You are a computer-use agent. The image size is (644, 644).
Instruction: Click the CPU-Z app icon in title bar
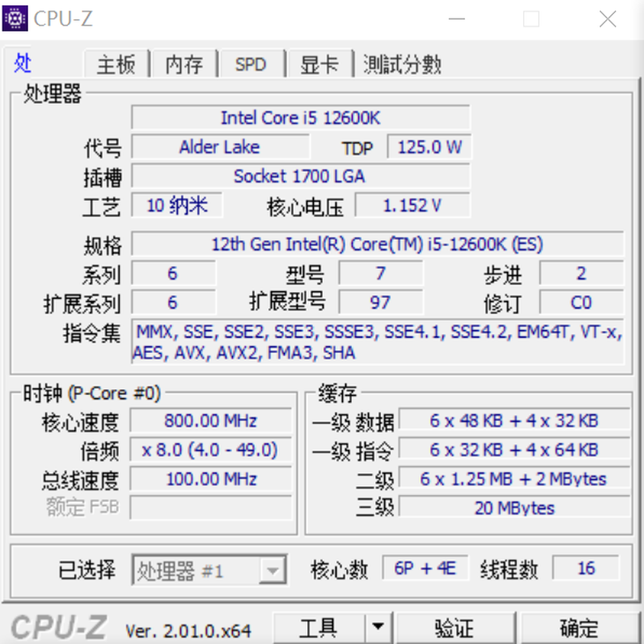pos(15,19)
